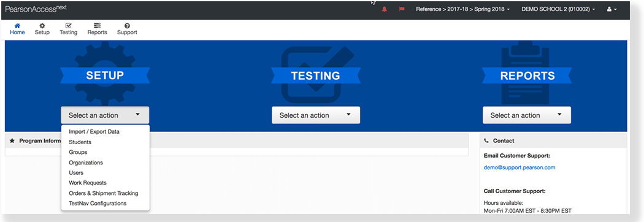Open the Support question mark icon

[x=127, y=25]
